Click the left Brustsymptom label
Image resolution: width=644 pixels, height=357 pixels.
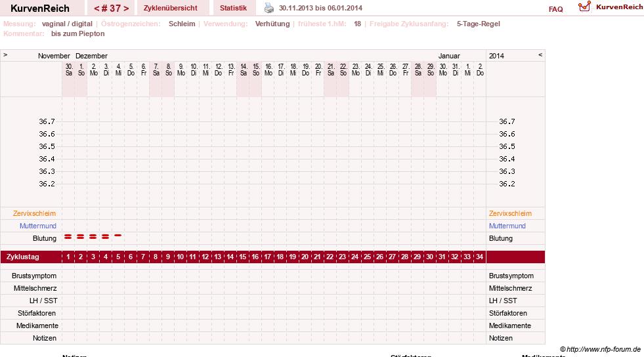point(34,276)
